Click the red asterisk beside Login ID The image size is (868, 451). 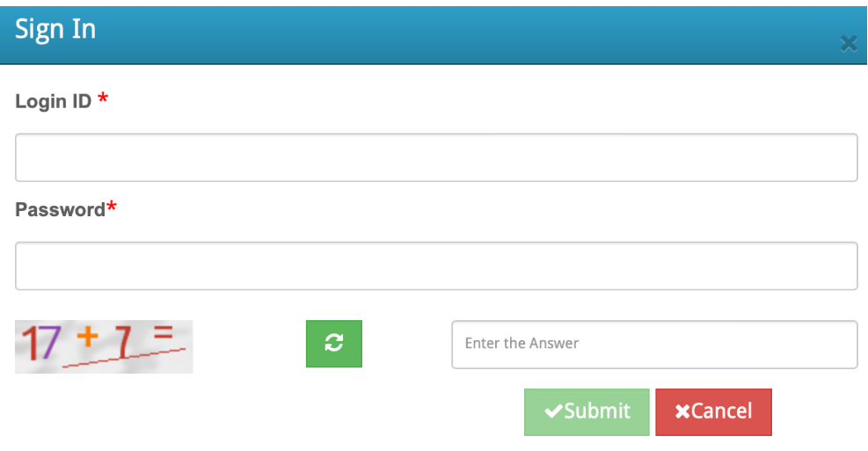coord(103,98)
